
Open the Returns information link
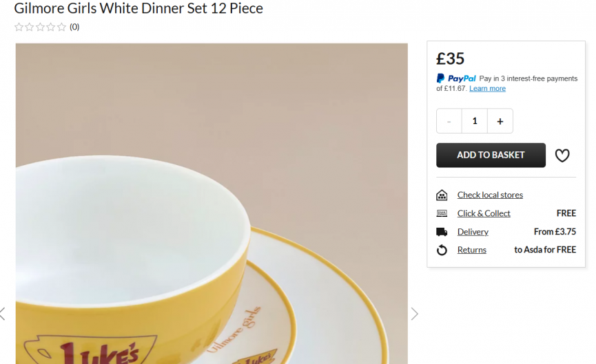[472, 250]
